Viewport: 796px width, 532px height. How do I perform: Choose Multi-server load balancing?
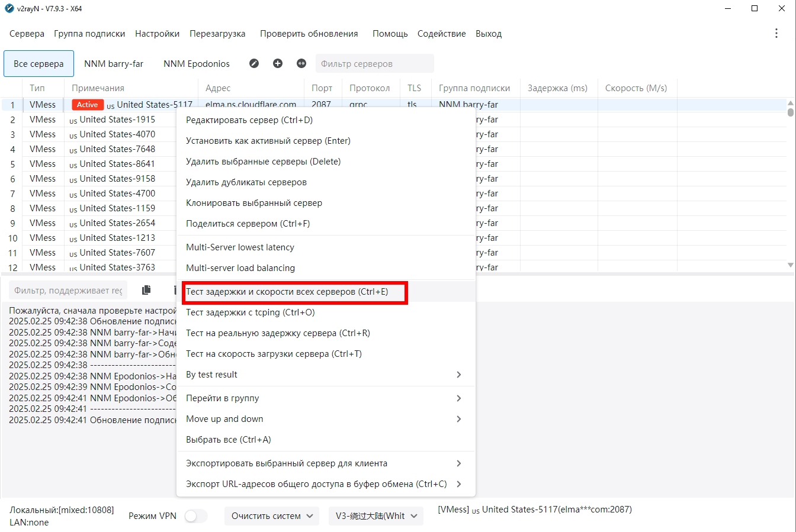click(326, 268)
